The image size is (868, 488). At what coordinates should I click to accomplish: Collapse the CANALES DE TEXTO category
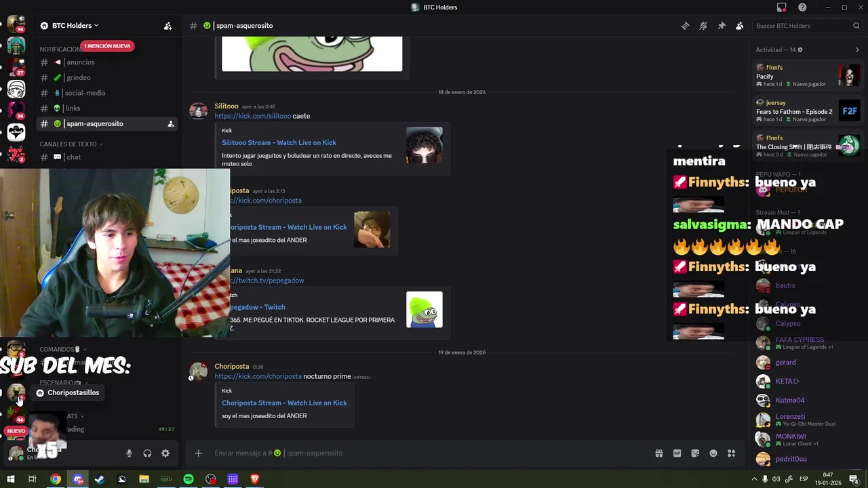71,144
